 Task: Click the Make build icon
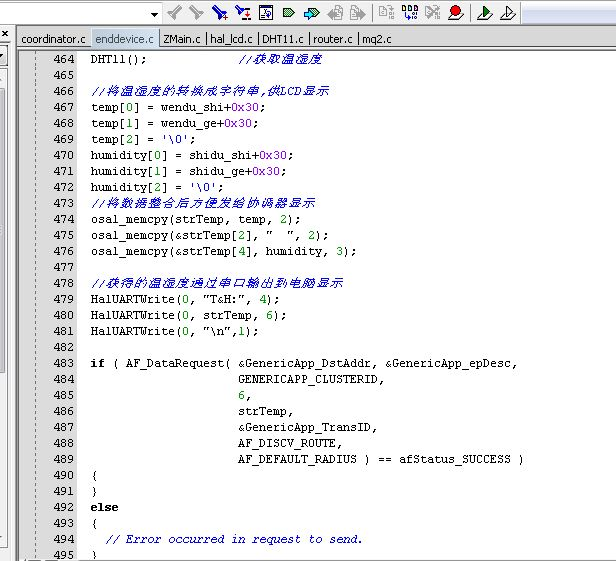click(x=410, y=13)
